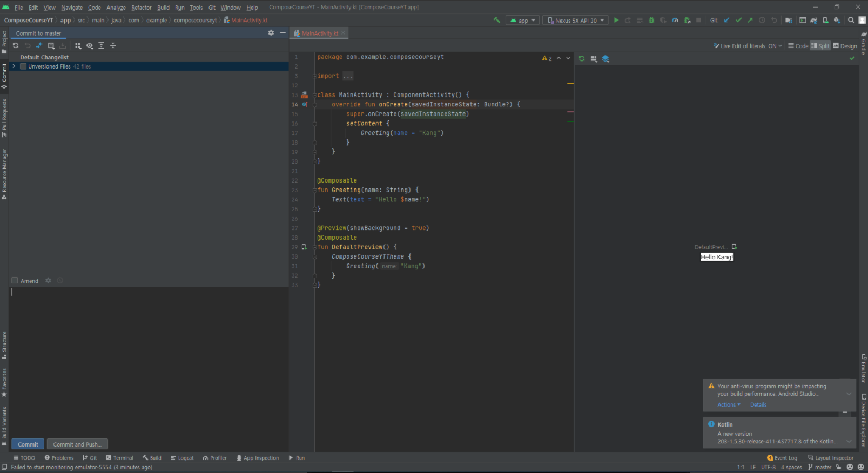Switch editor to Design view
Screen dimensions: 868x473
[845, 46]
